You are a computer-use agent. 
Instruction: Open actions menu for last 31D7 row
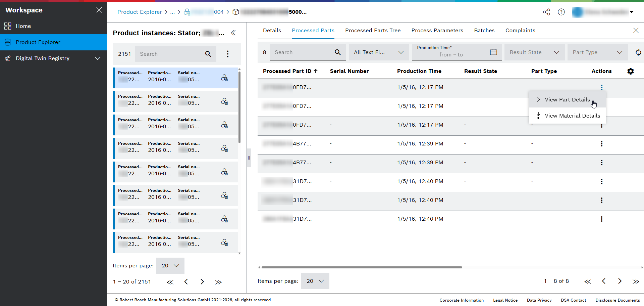602,219
